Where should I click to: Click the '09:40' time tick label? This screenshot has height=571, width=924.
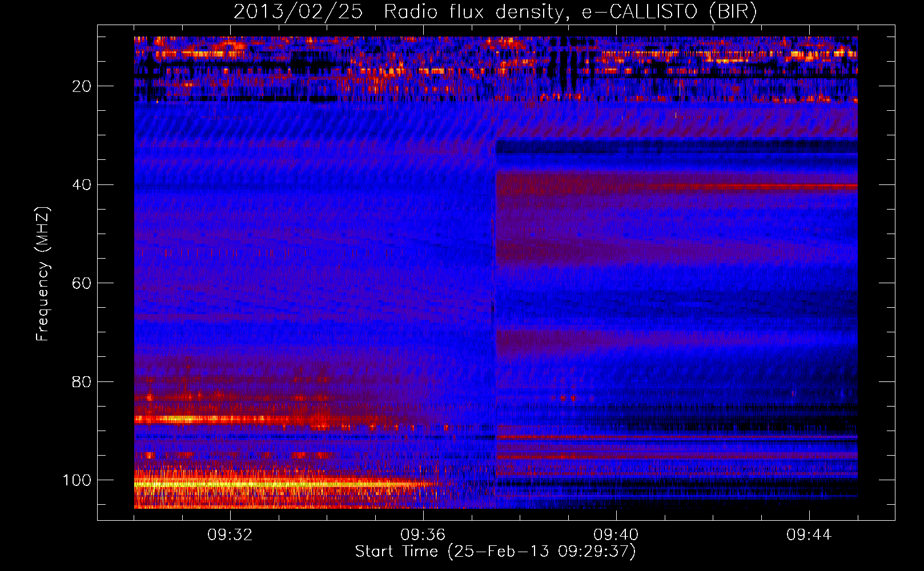(x=616, y=535)
